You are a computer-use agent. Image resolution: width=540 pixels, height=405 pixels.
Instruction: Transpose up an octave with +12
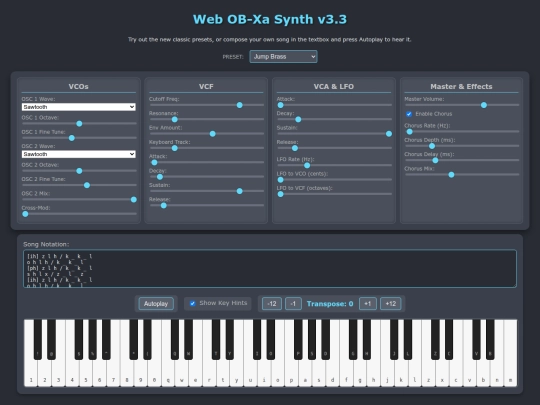[x=391, y=304]
